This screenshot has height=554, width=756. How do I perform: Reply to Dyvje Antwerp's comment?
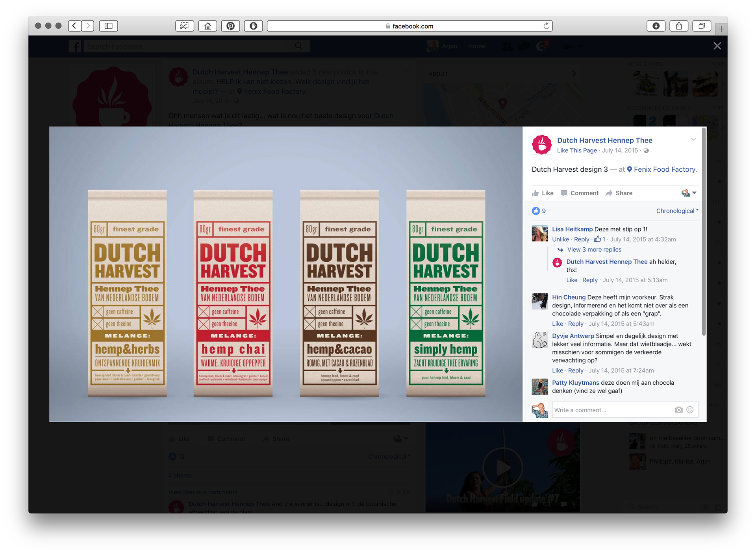576,371
